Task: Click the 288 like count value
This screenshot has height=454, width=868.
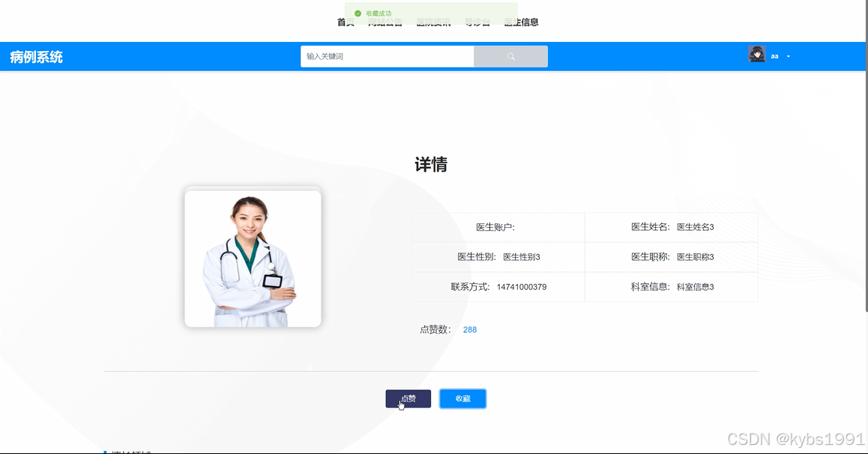Action: click(469, 330)
